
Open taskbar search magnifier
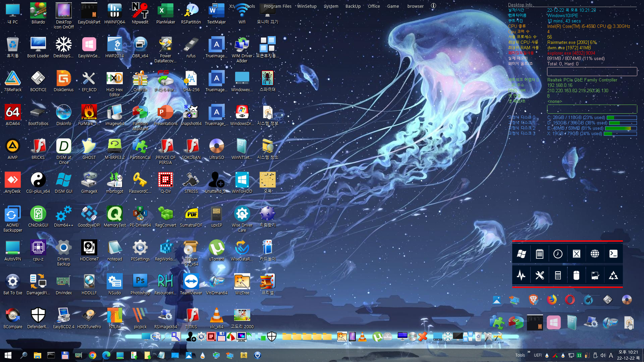pos(23,355)
